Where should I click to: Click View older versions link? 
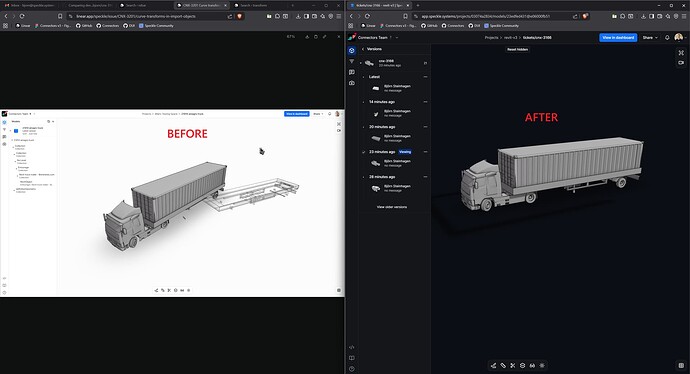392,207
